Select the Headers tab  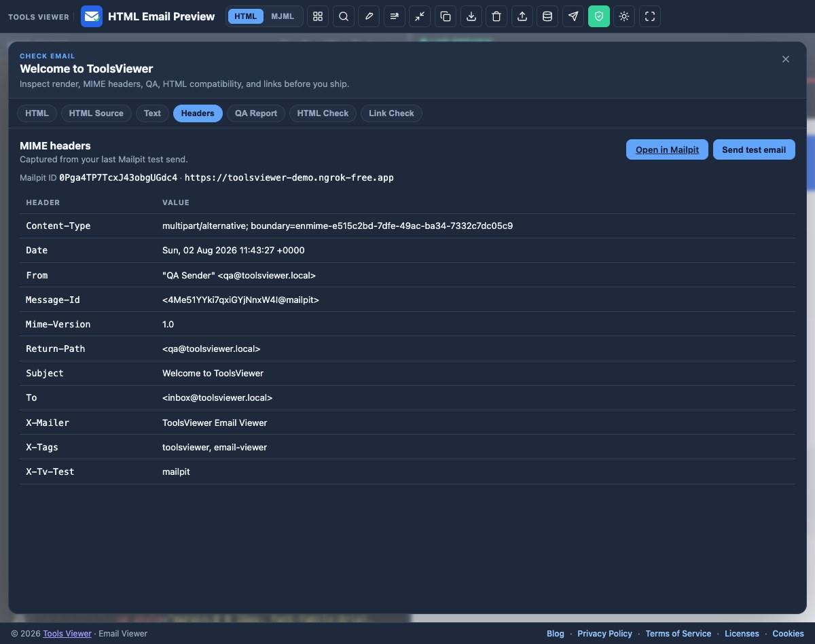click(198, 113)
